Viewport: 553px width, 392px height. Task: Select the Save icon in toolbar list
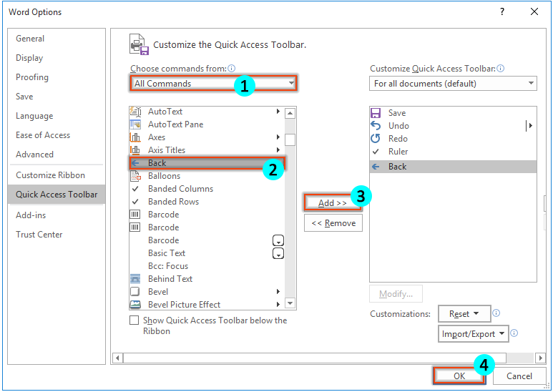point(376,113)
